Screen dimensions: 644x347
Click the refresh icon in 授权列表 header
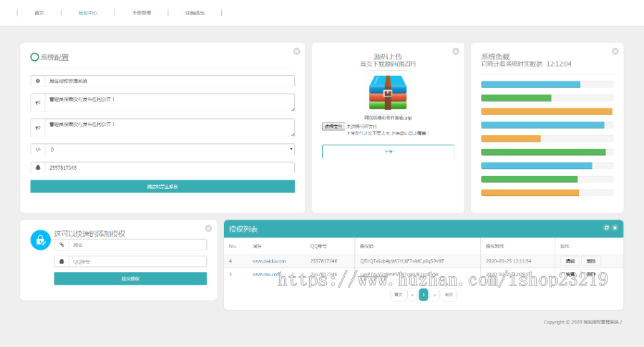[607, 228]
